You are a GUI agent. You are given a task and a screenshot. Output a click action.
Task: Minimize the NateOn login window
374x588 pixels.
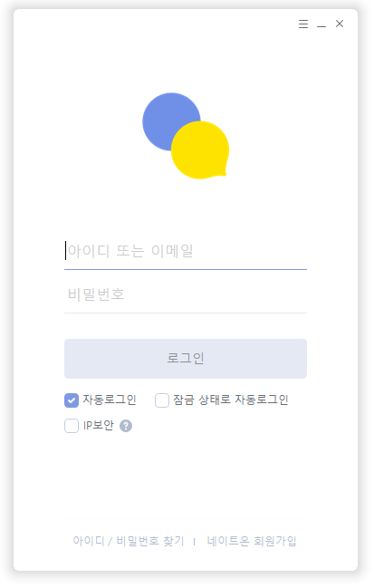[323, 24]
